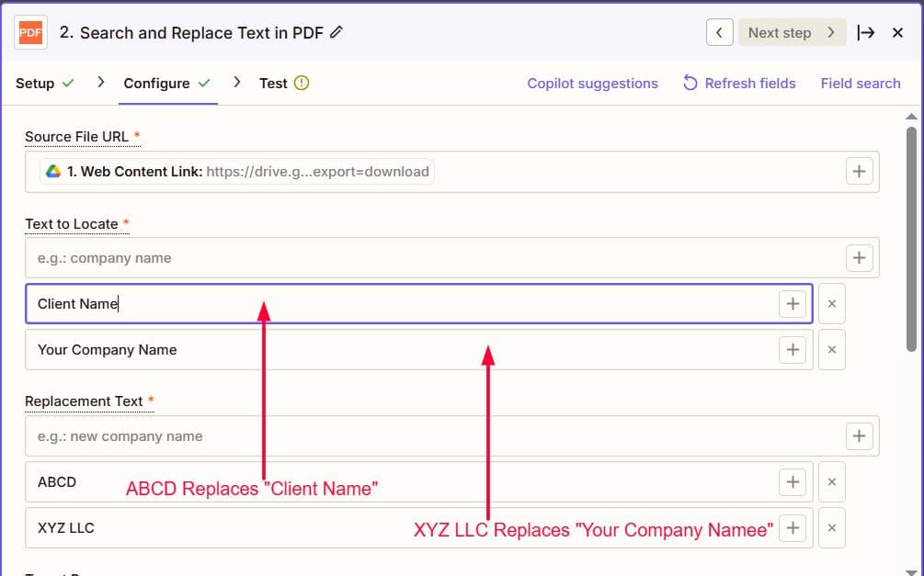
Task: Click the exit-to-canvas arrow icon in header
Action: 866,32
